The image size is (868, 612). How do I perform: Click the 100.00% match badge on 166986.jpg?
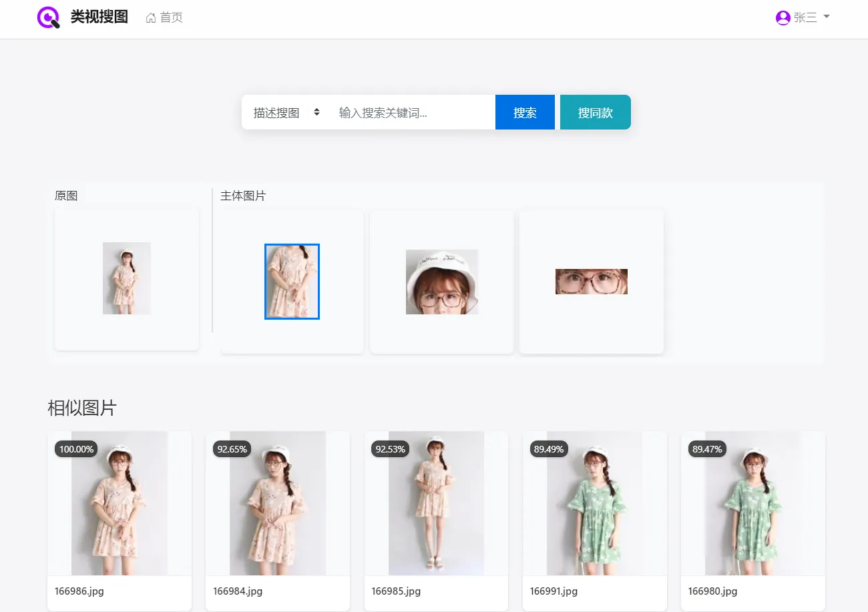pos(75,449)
